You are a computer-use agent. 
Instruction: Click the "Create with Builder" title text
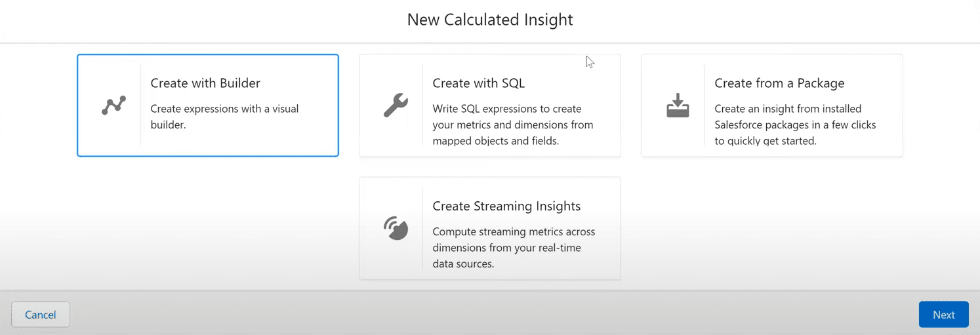[205, 83]
